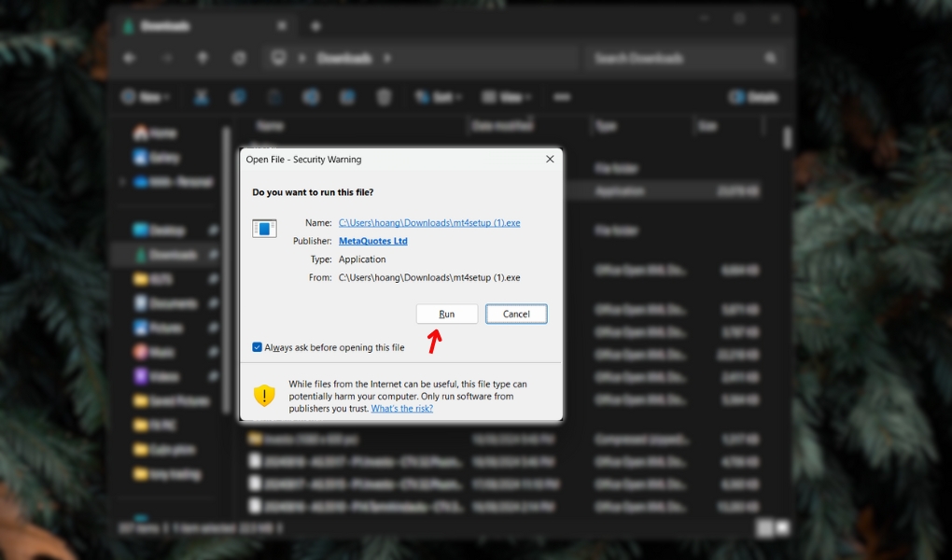This screenshot has width=952, height=560.
Task: Click the Share icon in the File Explorer toolbar
Action: coord(347,97)
